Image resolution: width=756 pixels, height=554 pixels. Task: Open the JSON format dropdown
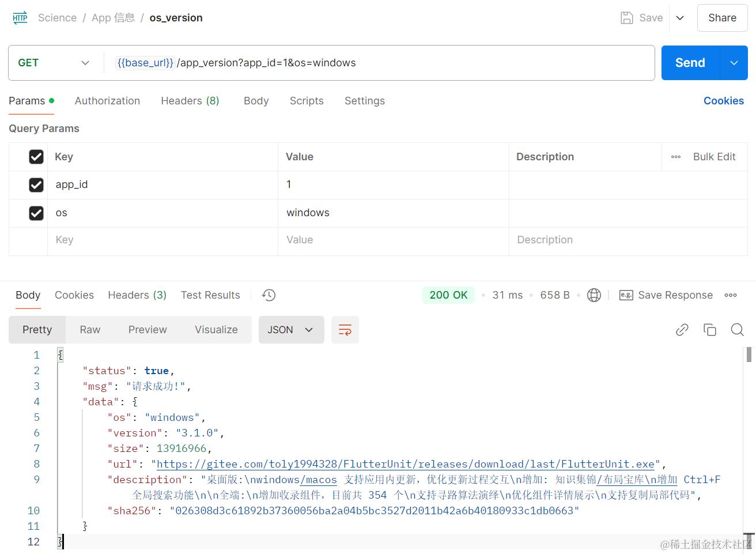(x=291, y=330)
